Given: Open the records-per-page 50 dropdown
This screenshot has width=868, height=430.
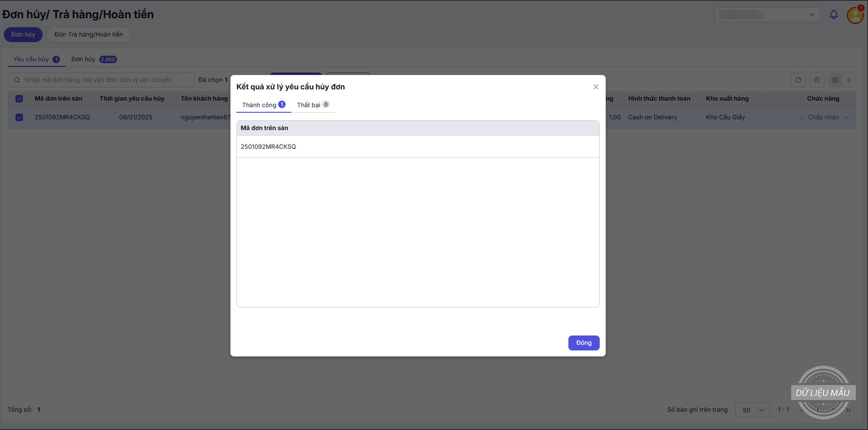Looking at the screenshot, I should coord(753,410).
